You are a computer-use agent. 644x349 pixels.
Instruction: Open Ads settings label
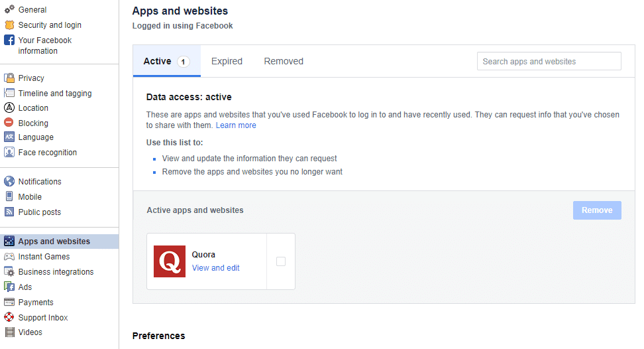click(25, 287)
